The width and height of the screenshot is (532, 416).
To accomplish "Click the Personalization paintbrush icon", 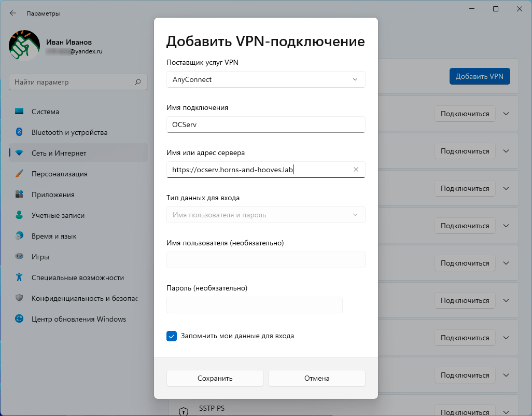I will pyautogui.click(x=19, y=174).
